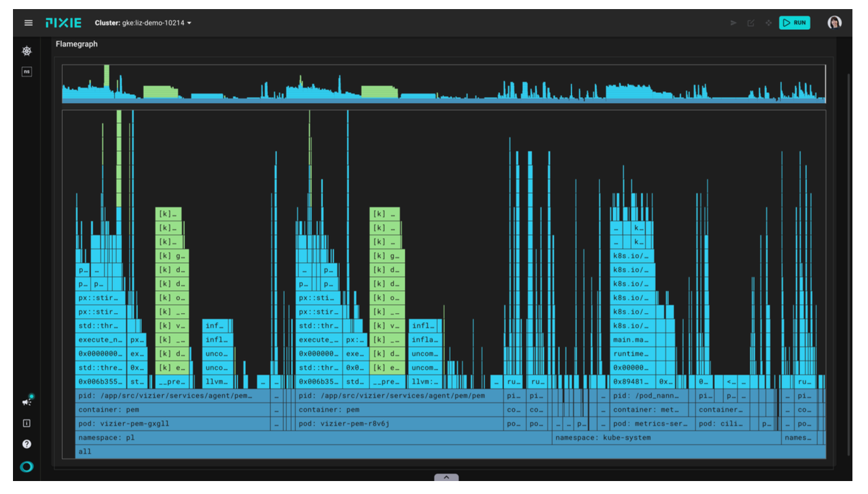Select the 'runtime…' stack frame
Viewport: 868px width, 494px height.
point(633,354)
